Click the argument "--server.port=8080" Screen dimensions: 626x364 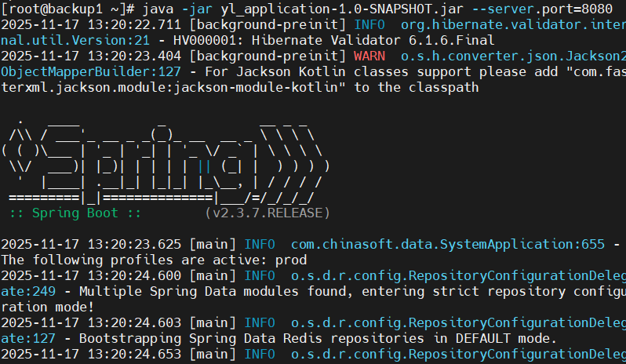pos(542,9)
